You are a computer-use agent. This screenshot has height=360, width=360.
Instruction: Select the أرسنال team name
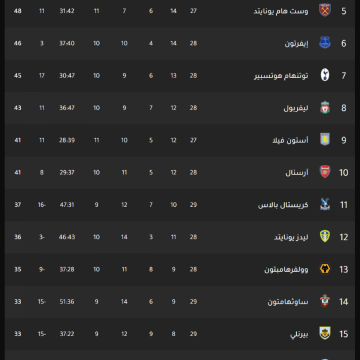(x=297, y=173)
